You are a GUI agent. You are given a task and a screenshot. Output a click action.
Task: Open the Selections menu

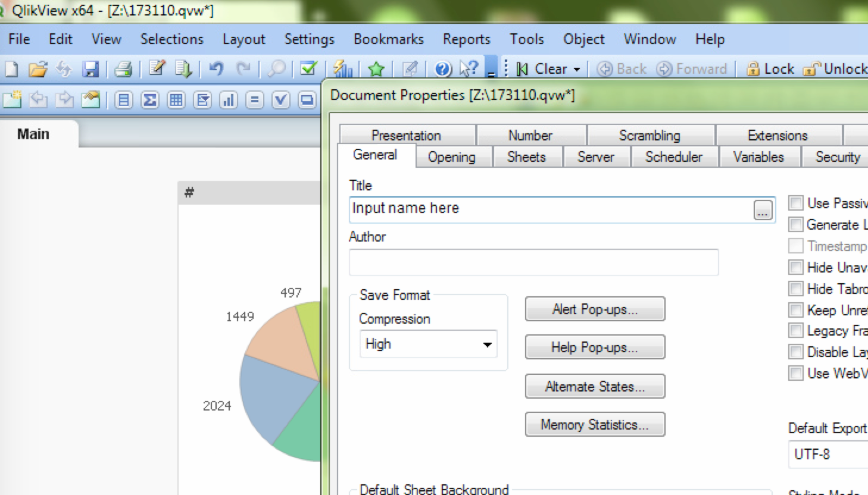pos(171,39)
